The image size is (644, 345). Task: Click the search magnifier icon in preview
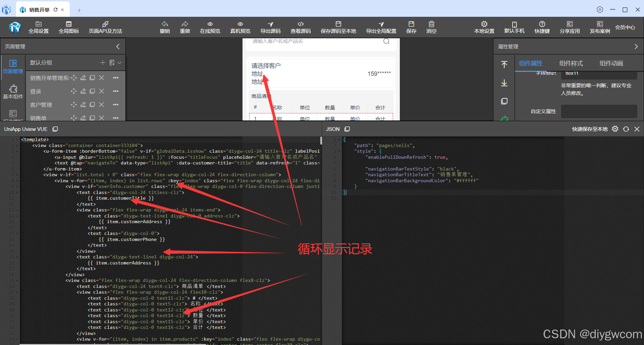tap(386, 41)
